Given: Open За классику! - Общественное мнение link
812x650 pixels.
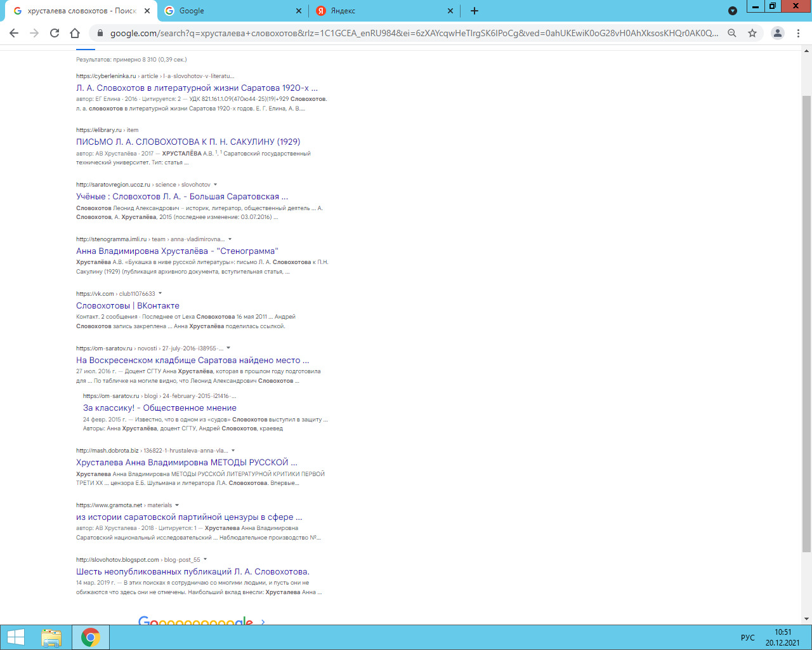Looking at the screenshot, I should 160,408.
